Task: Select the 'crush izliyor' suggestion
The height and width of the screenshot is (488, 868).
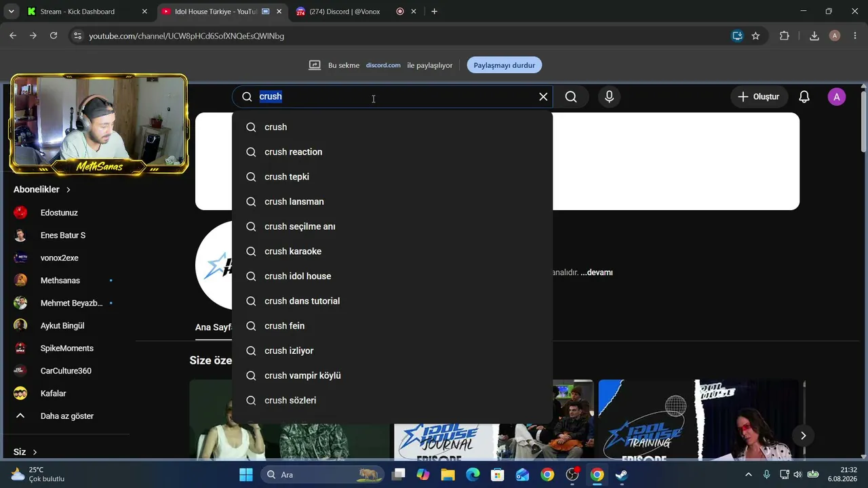Action: 392,351
